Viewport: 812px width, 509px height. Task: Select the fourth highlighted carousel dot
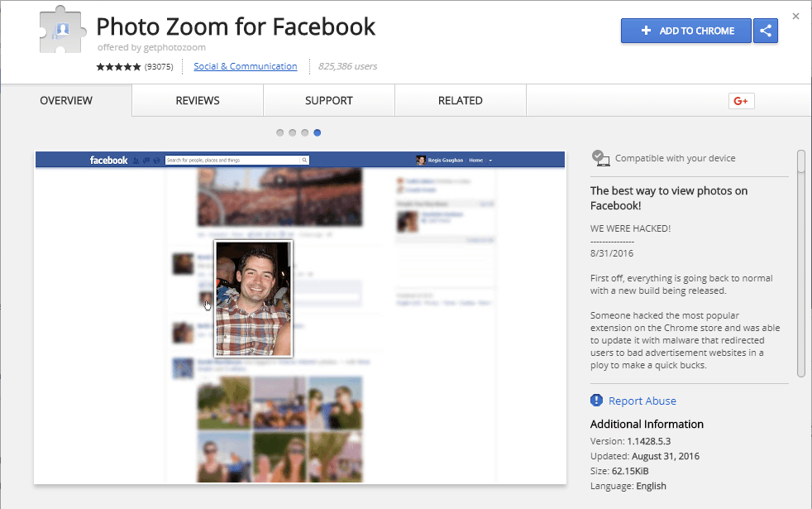(318, 132)
